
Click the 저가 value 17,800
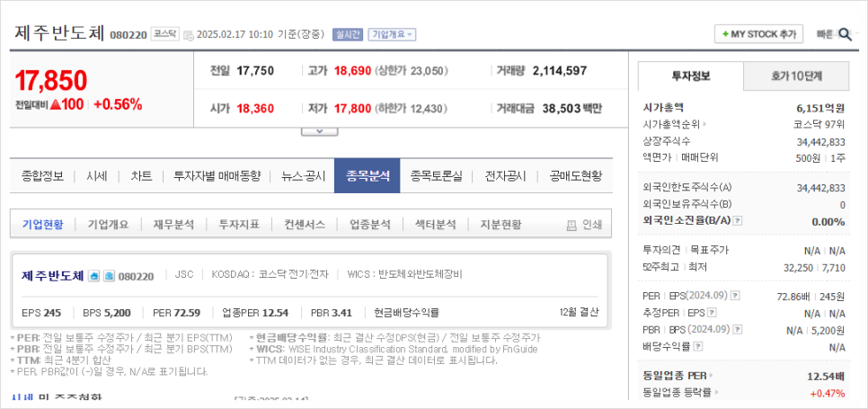click(352, 109)
